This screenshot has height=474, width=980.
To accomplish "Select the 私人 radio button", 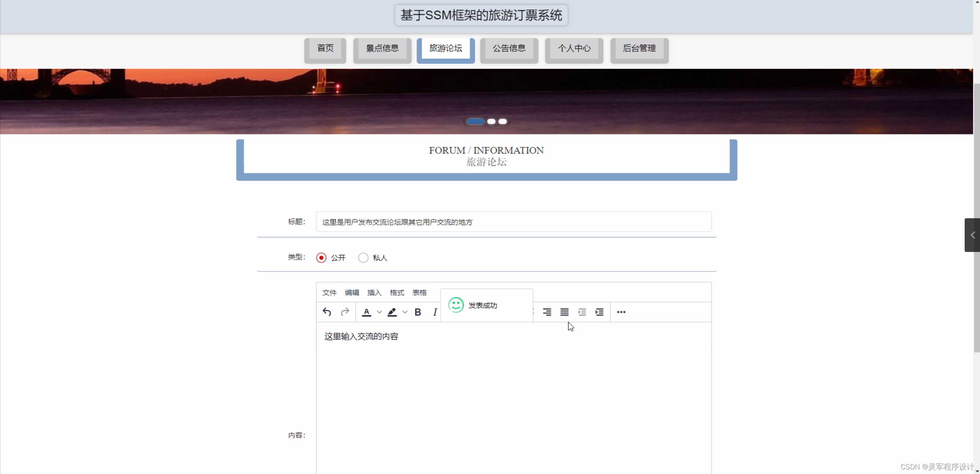I will tap(363, 258).
